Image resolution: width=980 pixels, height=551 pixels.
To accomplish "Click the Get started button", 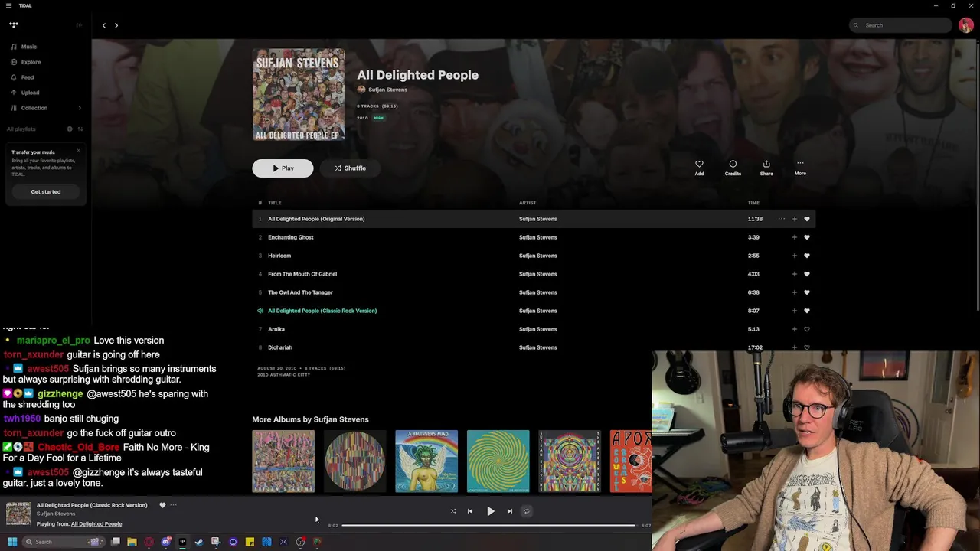I will pos(46,191).
